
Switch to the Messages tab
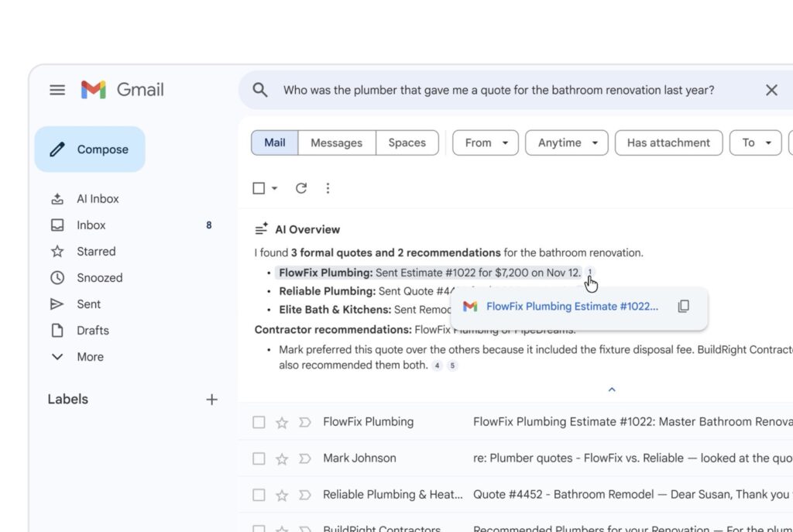coord(336,142)
